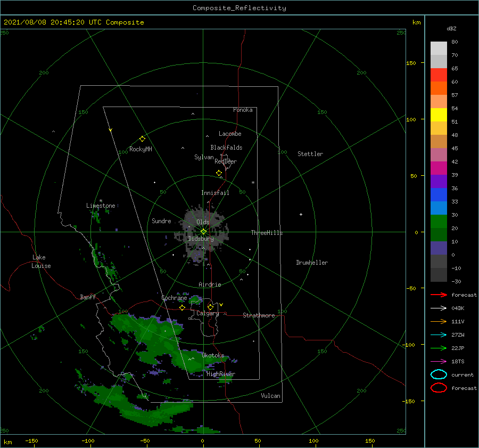Select the orange 57–60 dBZ color swatch
Image resolution: width=479 pixels, height=448 pixels.
[439, 88]
